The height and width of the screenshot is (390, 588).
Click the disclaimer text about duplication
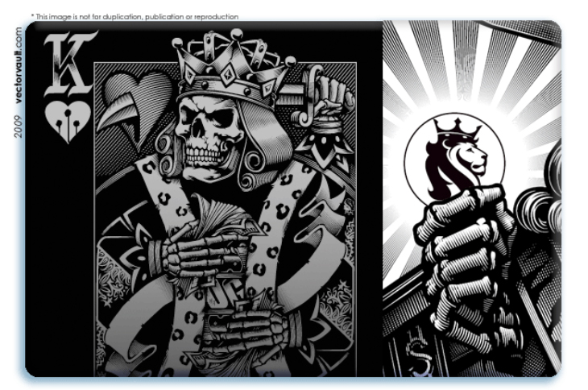point(135,17)
